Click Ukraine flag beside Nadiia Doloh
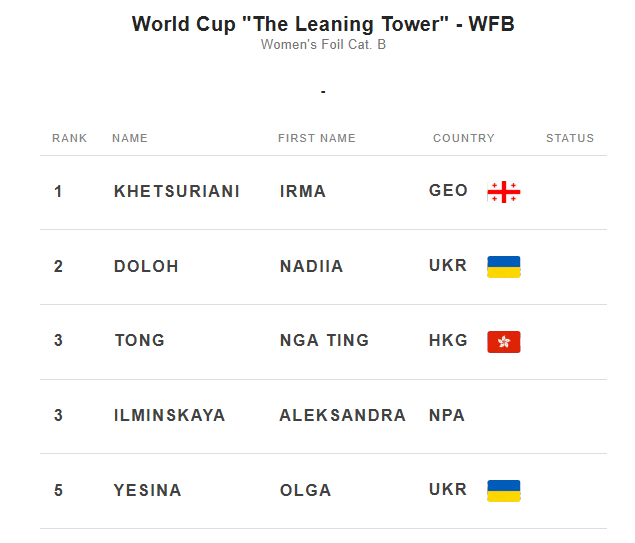This screenshot has height=543, width=635. pyautogui.click(x=503, y=267)
